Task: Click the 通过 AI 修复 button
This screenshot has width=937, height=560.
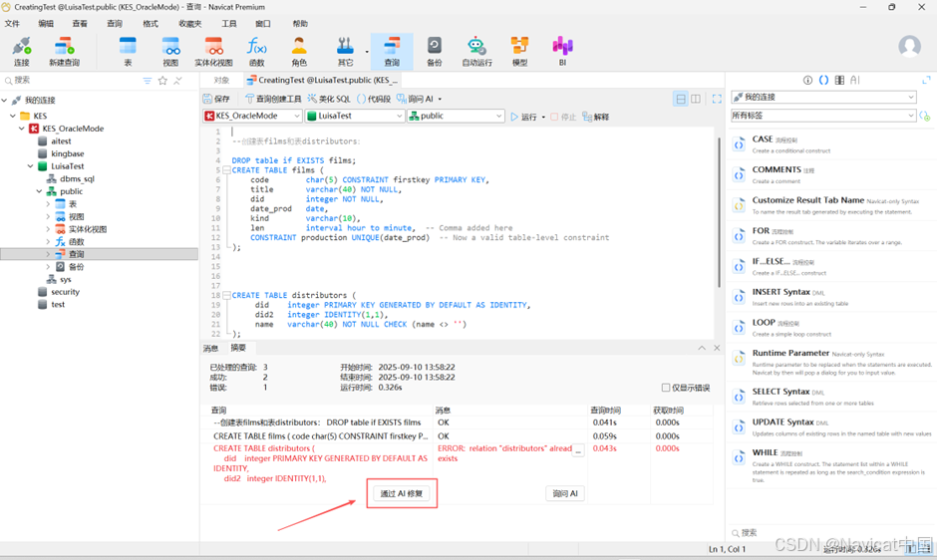Action: click(402, 493)
